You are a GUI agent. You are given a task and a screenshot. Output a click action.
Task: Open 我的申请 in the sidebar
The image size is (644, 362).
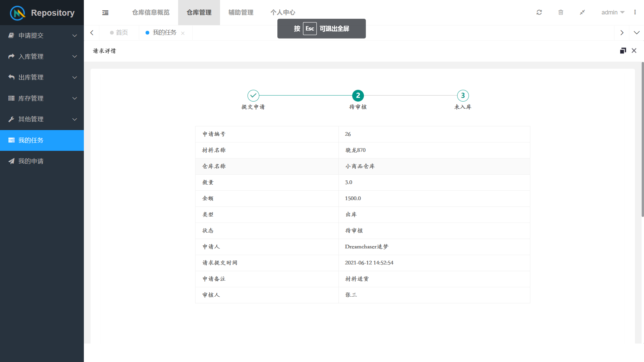[x=31, y=161]
